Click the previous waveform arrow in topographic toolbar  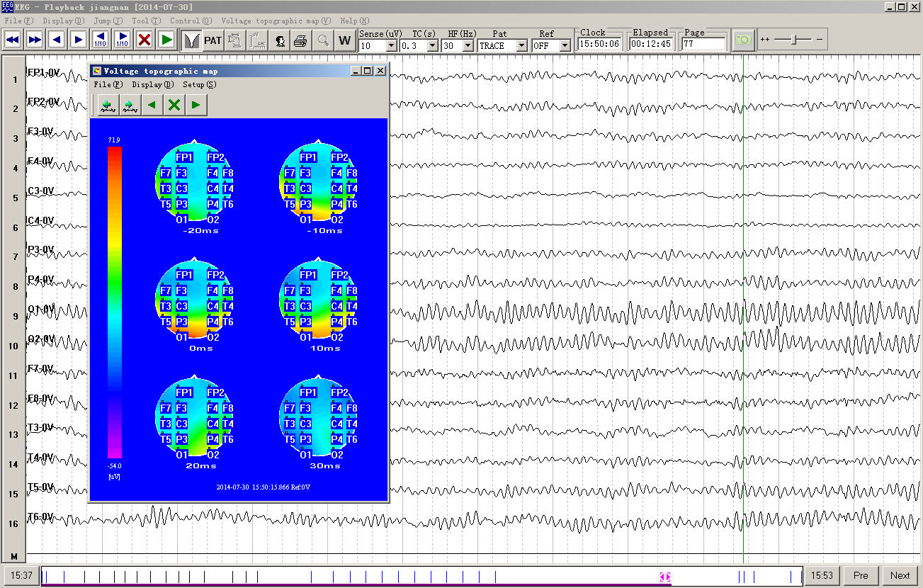[x=108, y=106]
